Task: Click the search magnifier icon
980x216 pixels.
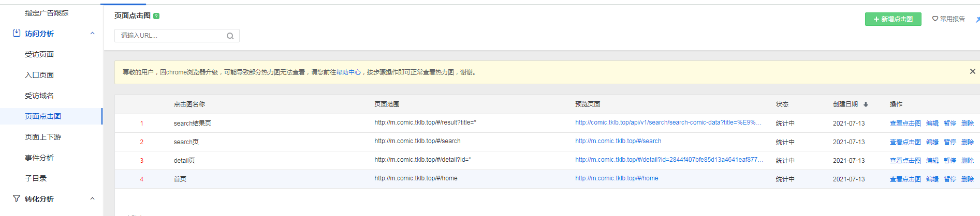Action: coord(230,36)
